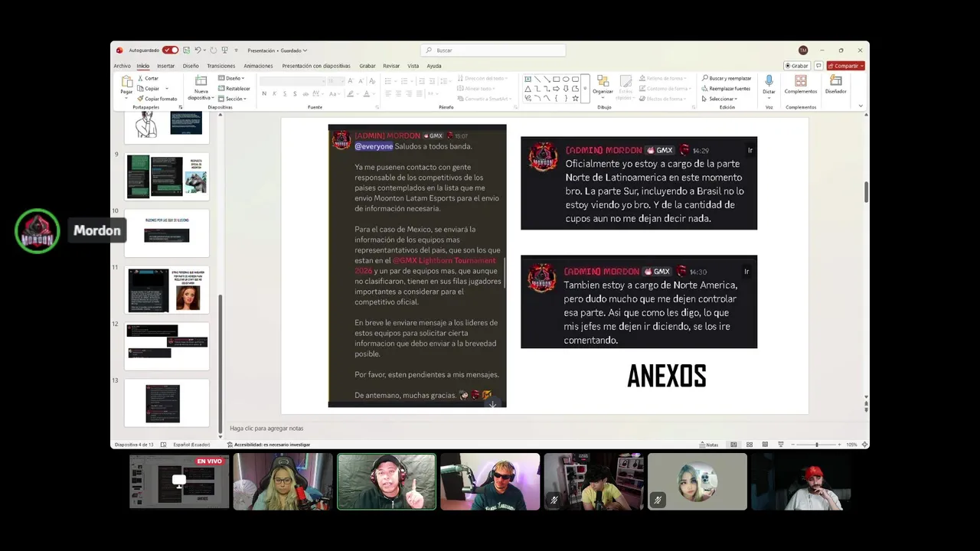980x551 pixels.
Task: Select the oval shape in shapes gallery
Action: 566,79
